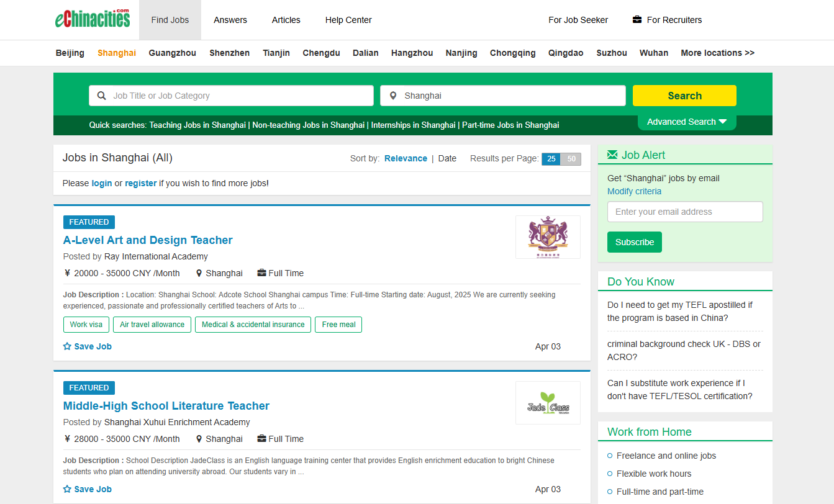Screen dimensions: 834x504
Task: Set results per page to 25
Action: (551, 159)
